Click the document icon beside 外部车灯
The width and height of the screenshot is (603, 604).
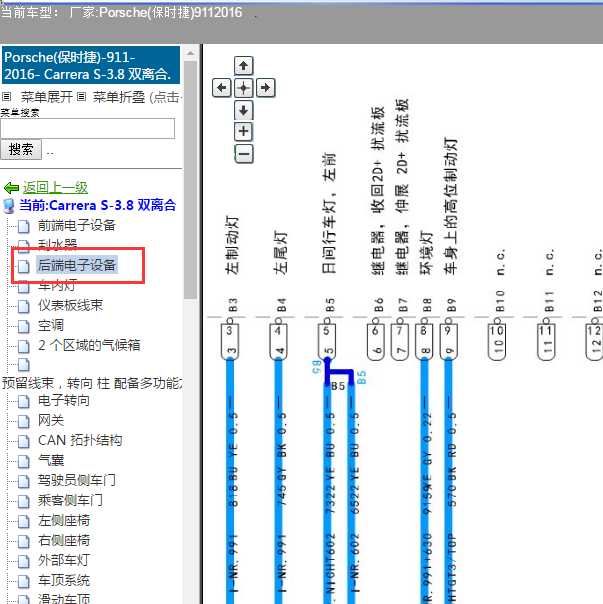(x=24, y=562)
